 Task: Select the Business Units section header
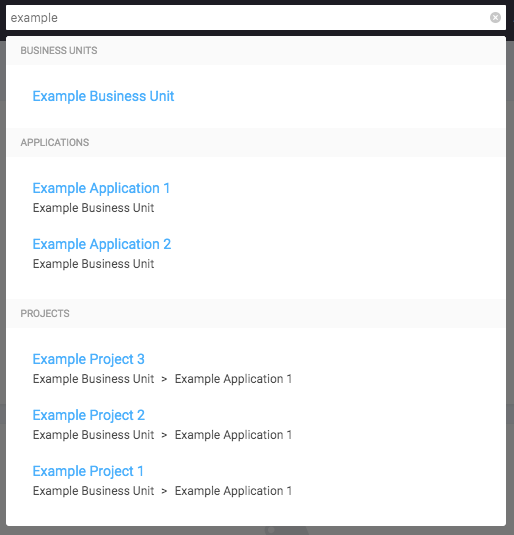click(x=59, y=50)
